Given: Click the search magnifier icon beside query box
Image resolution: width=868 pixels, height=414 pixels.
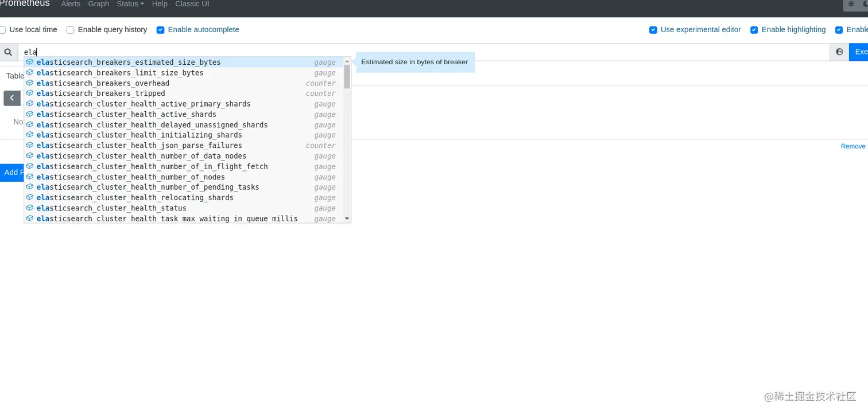Looking at the screenshot, I should point(9,52).
